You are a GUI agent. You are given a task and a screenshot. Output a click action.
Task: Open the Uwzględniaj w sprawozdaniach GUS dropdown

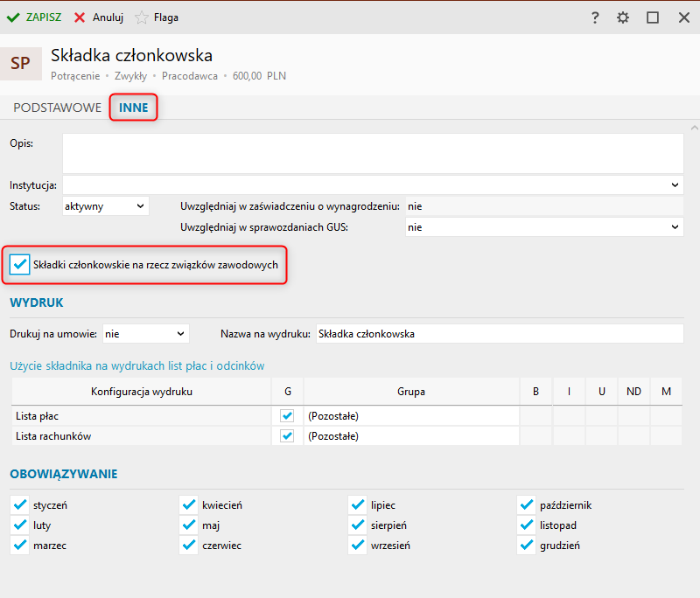[544, 227]
